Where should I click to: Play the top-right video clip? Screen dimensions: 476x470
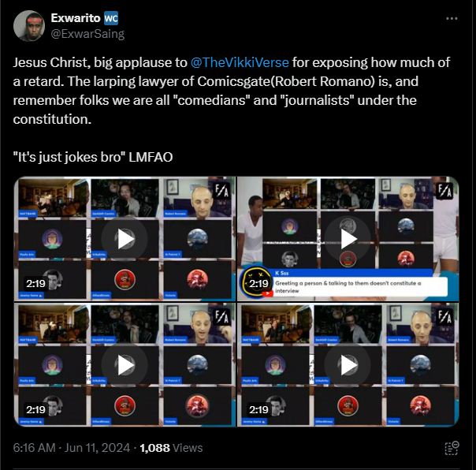click(348, 239)
